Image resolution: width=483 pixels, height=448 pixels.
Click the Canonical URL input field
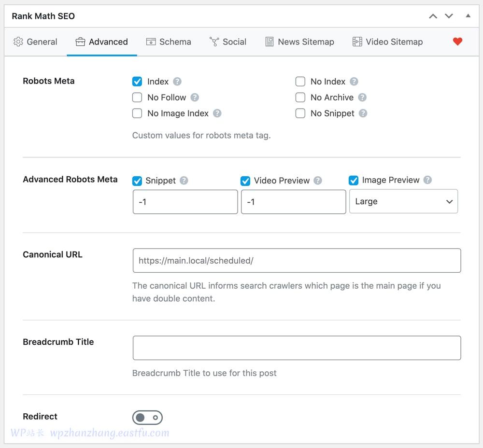point(297,261)
